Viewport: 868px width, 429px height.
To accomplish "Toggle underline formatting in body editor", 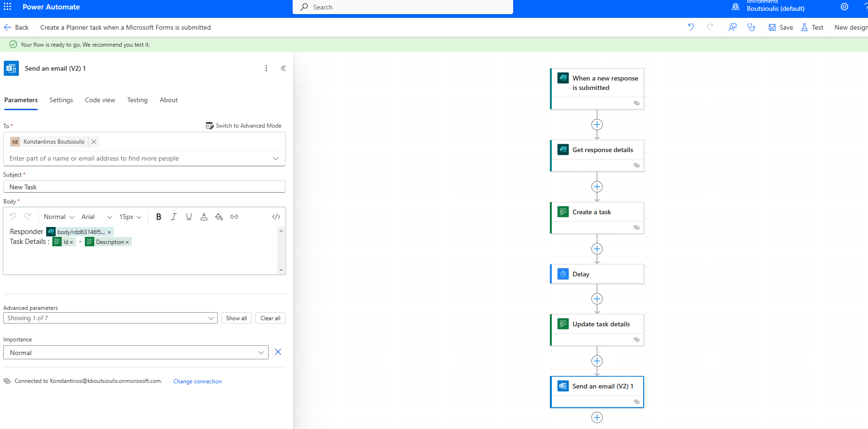I will tap(189, 217).
